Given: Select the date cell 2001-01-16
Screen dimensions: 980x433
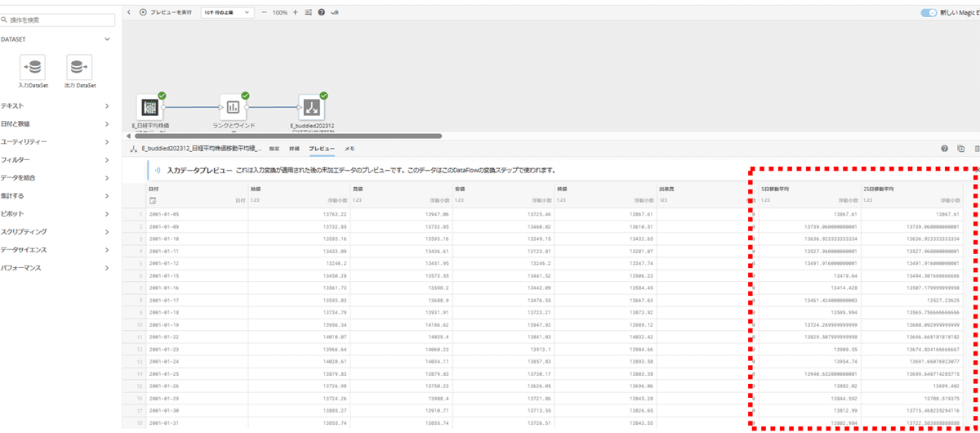Looking at the screenshot, I should point(197,288).
